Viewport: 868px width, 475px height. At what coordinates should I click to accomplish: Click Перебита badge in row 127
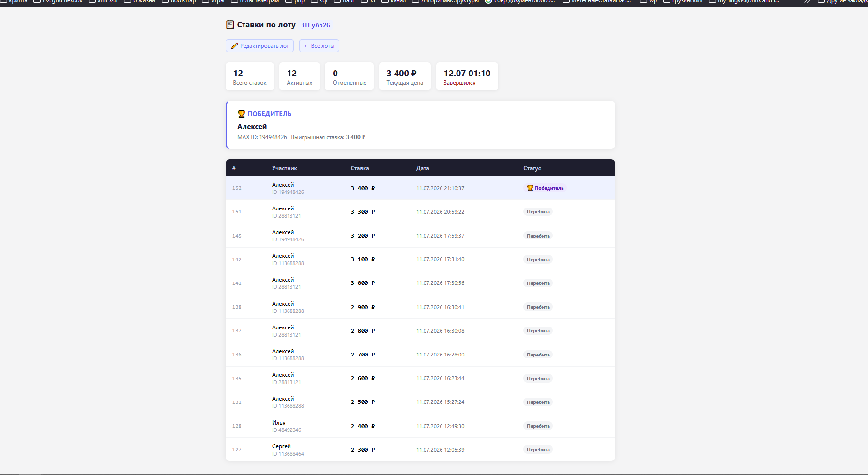[538, 450]
